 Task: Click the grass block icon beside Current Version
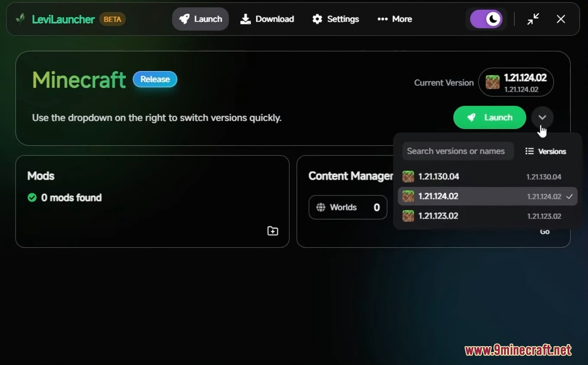492,82
